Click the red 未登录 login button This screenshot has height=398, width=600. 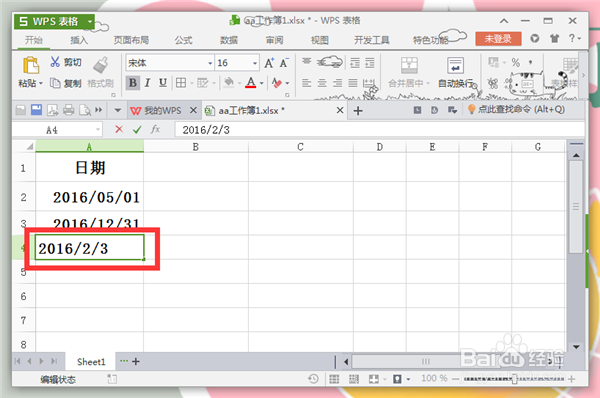pyautogui.click(x=498, y=39)
